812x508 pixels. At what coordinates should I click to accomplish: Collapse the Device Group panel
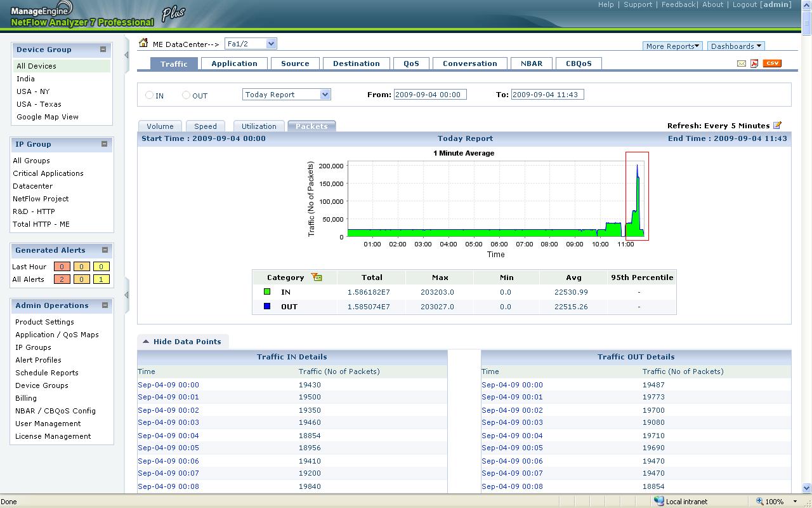(x=103, y=49)
